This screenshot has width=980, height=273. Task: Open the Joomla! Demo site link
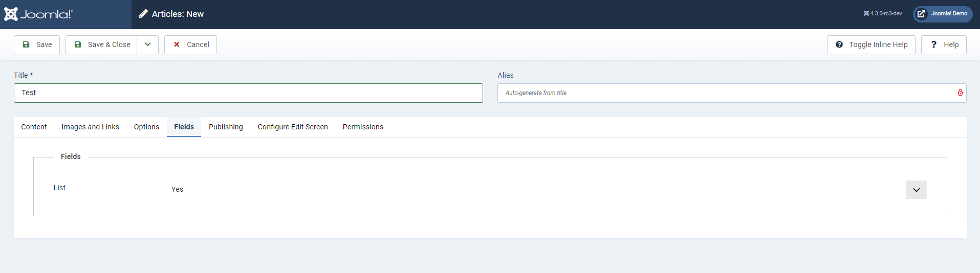(x=943, y=14)
